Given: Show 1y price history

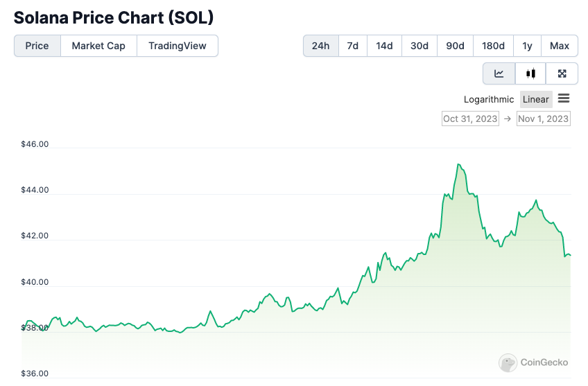Looking at the screenshot, I should pos(527,46).
